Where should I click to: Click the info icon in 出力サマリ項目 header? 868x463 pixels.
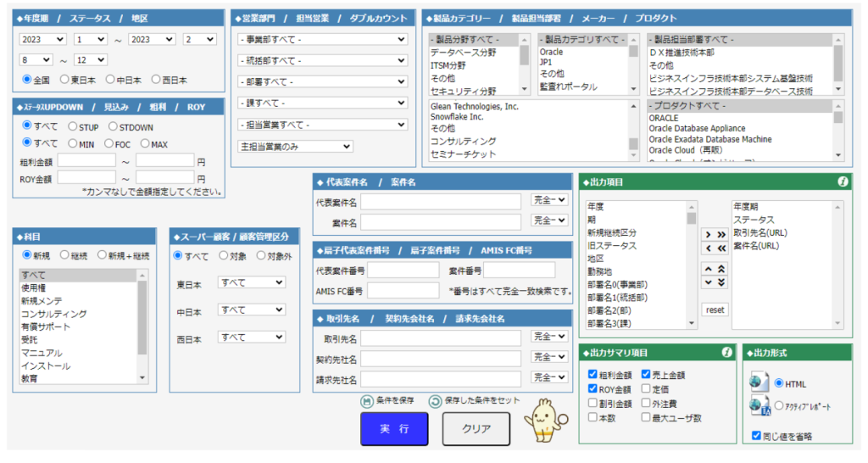[726, 352]
